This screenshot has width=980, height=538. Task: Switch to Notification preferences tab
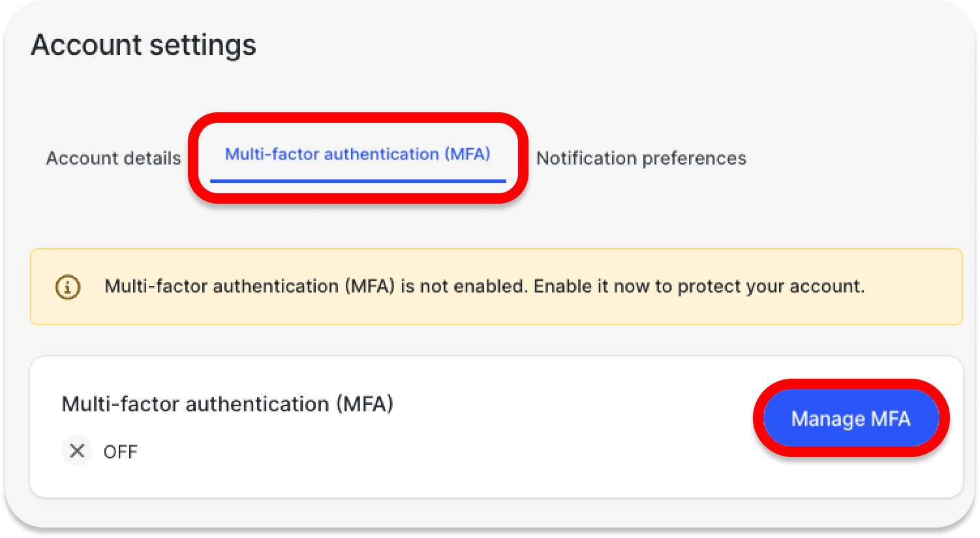(x=641, y=158)
